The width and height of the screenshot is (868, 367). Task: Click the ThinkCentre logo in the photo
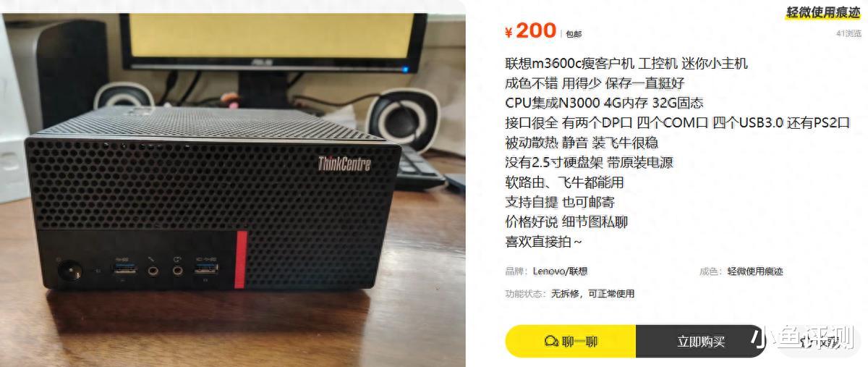tap(344, 163)
